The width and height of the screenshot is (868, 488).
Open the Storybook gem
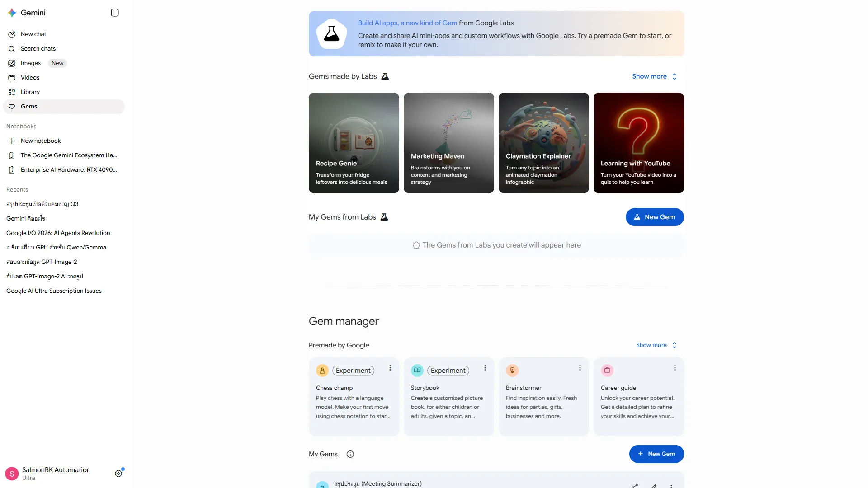(449, 397)
